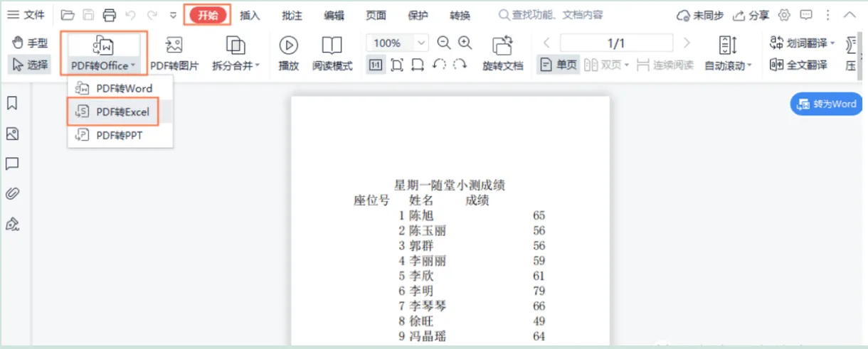Open the 拆分合并 dropdown
The width and height of the screenshot is (868, 349).
[x=235, y=53]
